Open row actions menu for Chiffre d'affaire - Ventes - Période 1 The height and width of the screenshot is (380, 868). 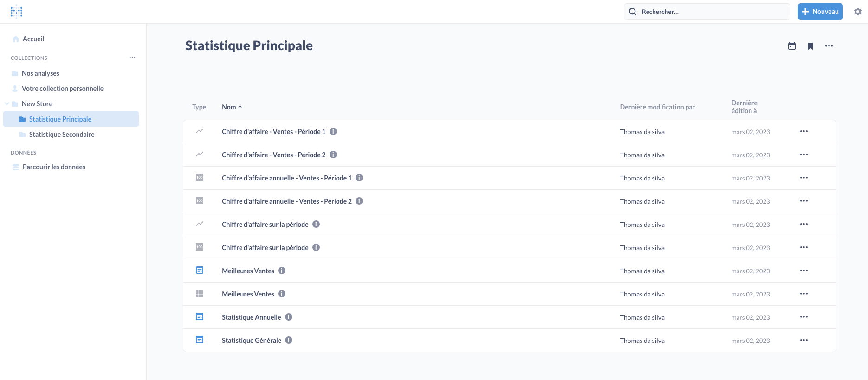[x=804, y=131]
